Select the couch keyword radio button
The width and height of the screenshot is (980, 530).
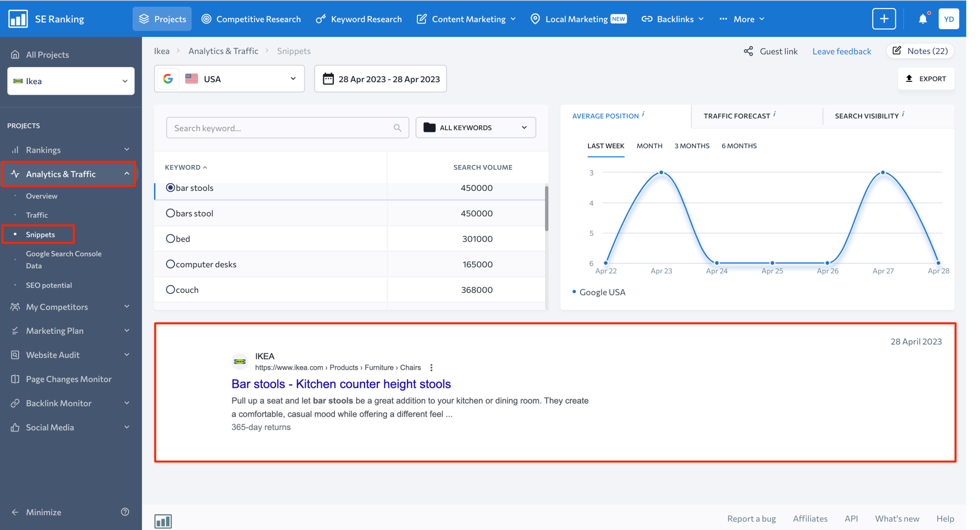coord(170,289)
